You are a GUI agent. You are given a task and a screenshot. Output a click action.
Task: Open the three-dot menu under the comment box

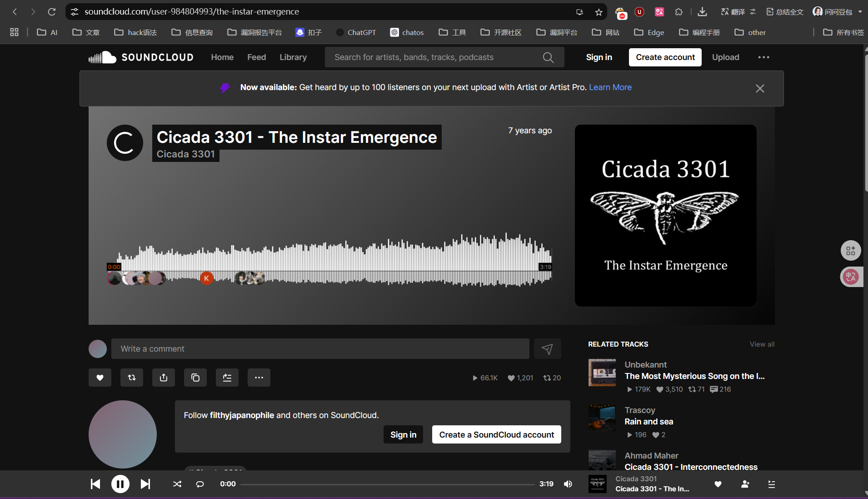pos(259,378)
